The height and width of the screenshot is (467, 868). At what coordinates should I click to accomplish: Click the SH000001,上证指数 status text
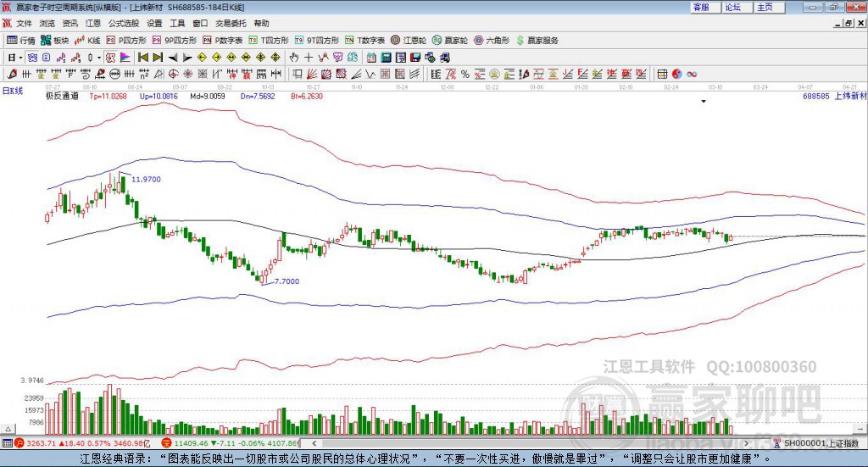coord(821,443)
